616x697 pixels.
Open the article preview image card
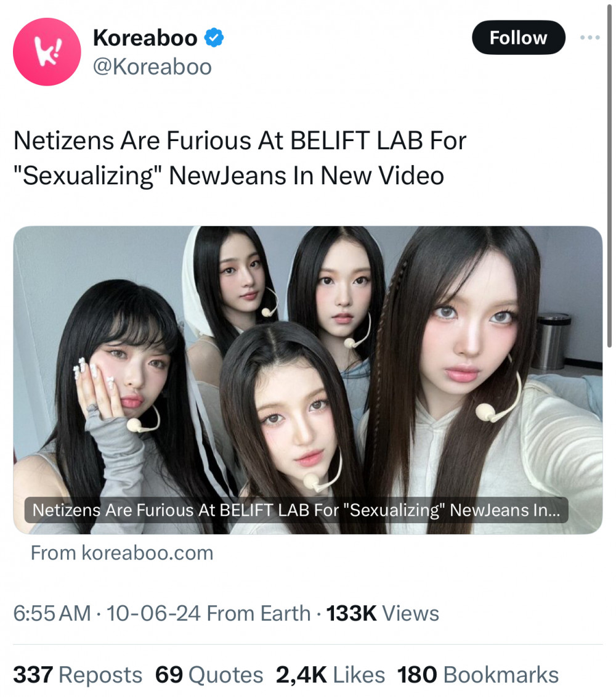(307, 380)
